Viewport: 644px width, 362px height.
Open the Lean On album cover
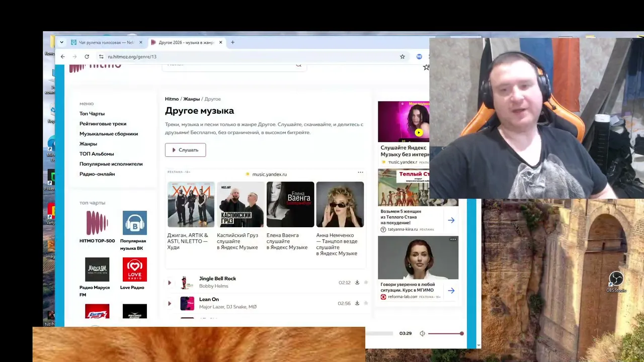(187, 303)
